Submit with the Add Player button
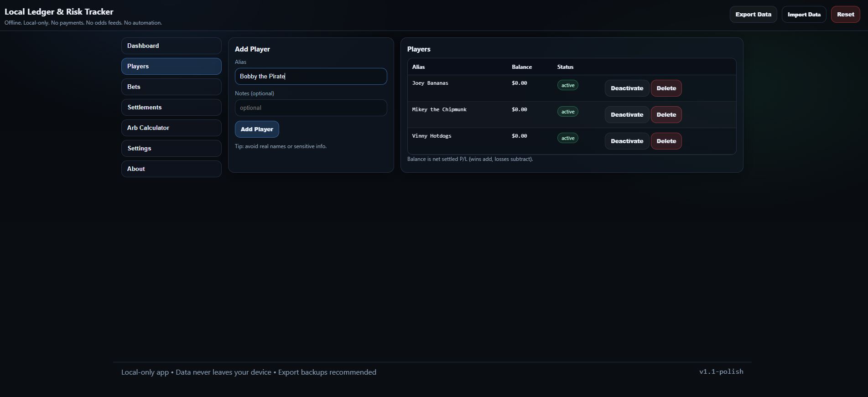The width and height of the screenshot is (868, 397). pyautogui.click(x=257, y=129)
